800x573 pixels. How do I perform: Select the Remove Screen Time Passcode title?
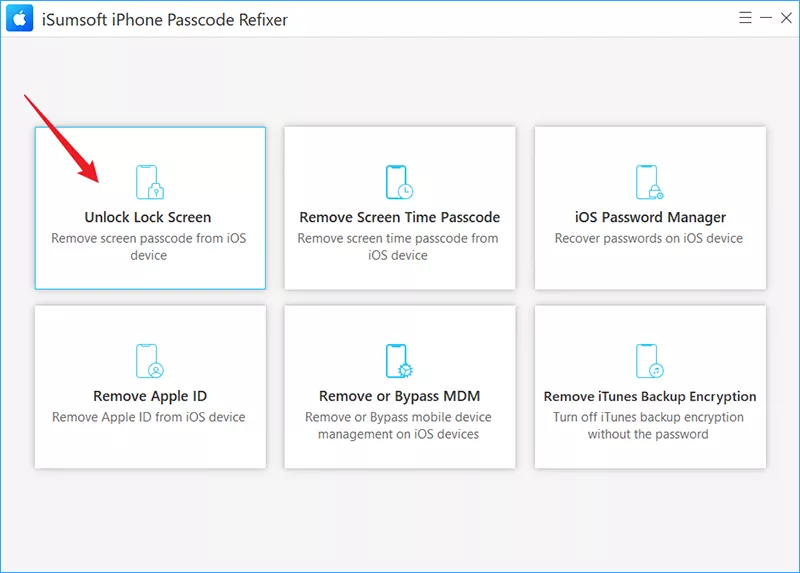click(399, 217)
